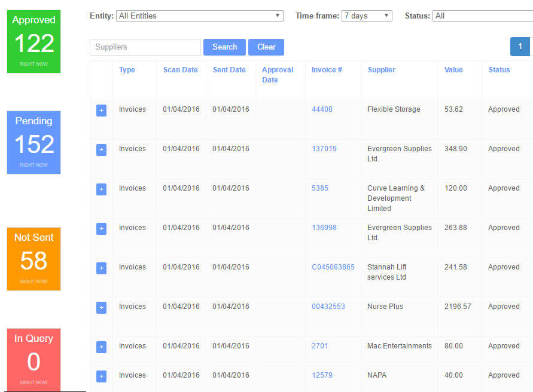Click the Clear button
This screenshot has width=533, height=392.
tap(266, 47)
